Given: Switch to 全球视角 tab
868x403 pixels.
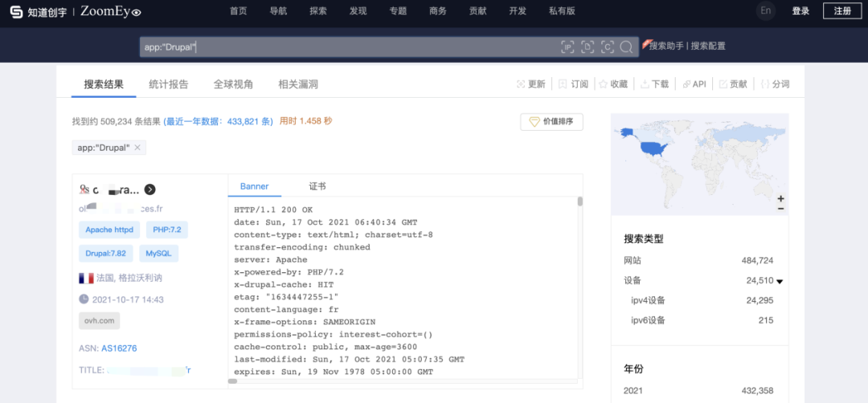Looking at the screenshot, I should click(233, 84).
